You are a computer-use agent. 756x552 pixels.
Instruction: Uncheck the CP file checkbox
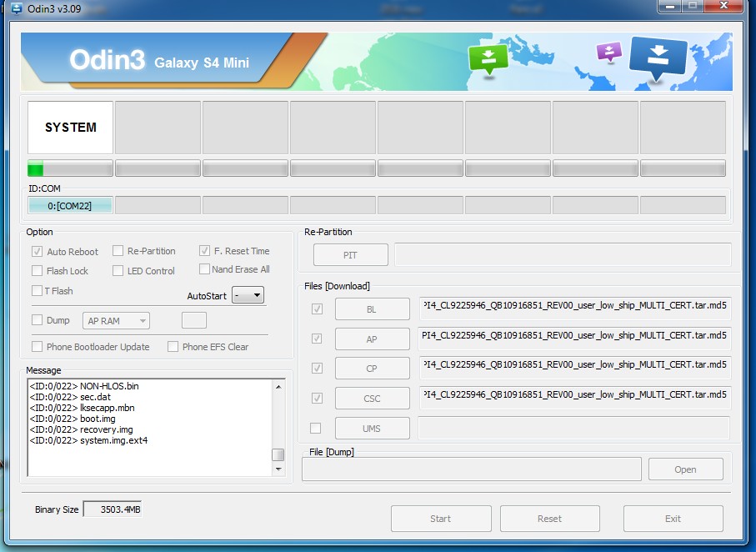point(317,369)
